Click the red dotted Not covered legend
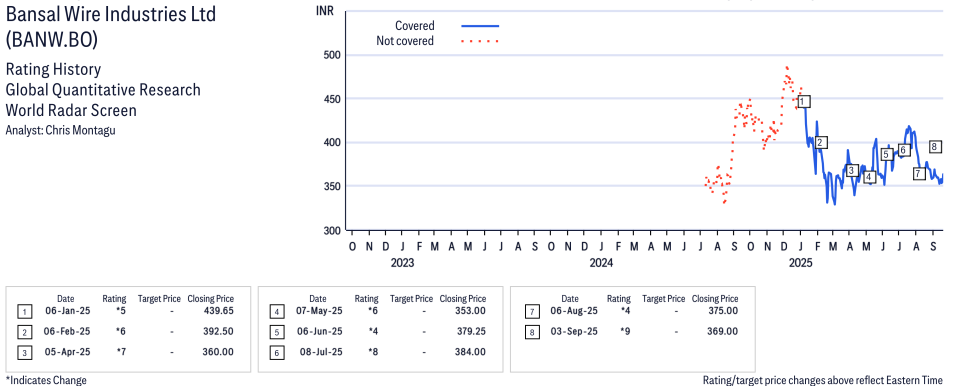The image size is (954, 386). click(480, 41)
